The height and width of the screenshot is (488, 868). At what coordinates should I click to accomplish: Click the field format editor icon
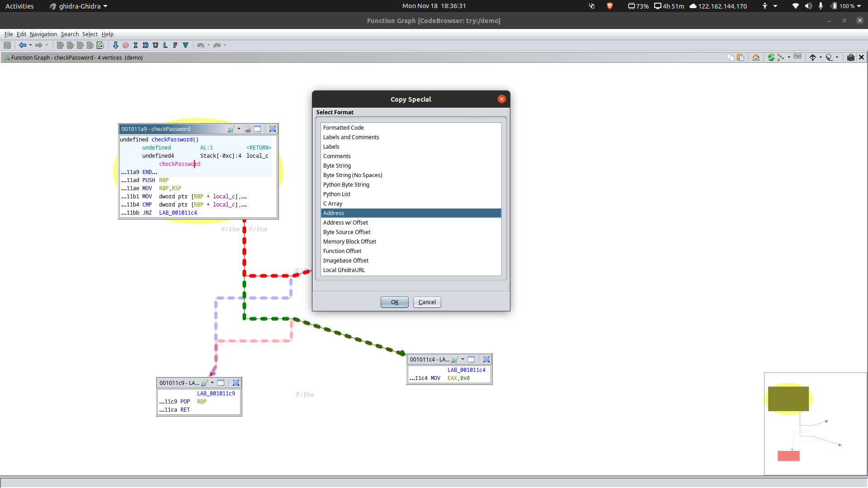(797, 57)
